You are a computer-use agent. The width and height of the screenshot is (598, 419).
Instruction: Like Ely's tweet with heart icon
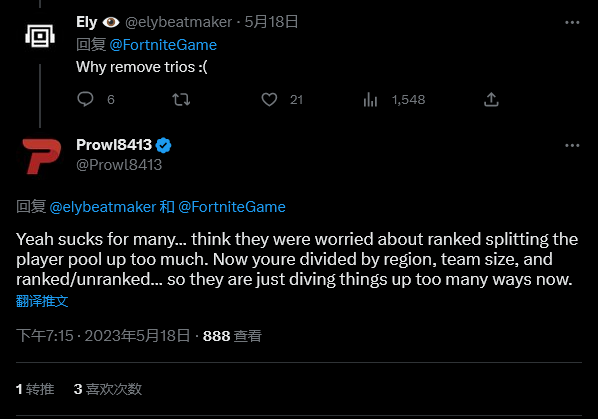[269, 100]
